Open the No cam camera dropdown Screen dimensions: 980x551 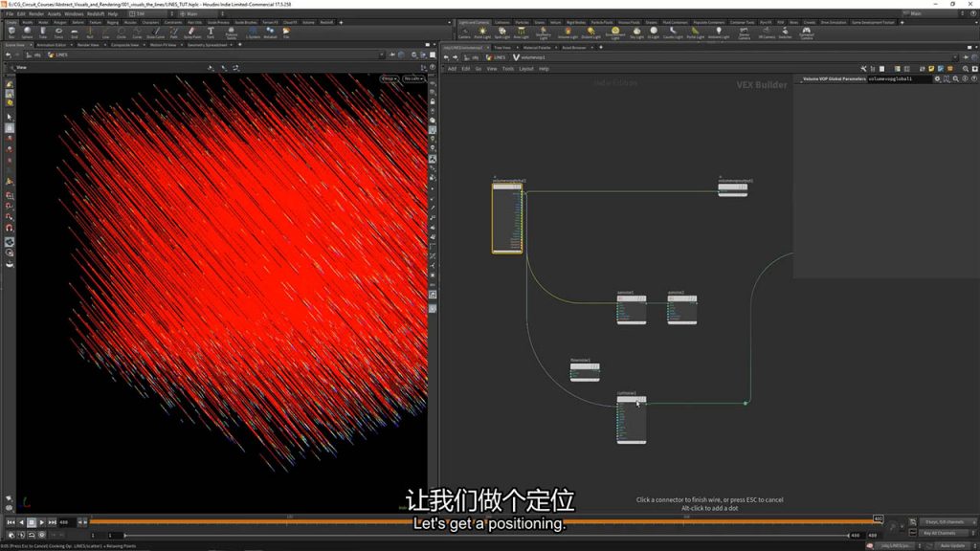[413, 78]
